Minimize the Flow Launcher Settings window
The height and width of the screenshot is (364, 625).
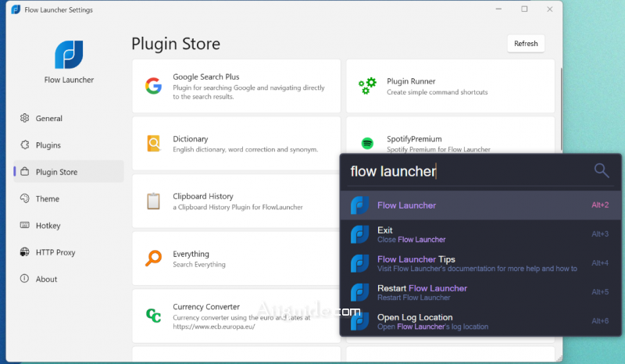tap(498, 9)
